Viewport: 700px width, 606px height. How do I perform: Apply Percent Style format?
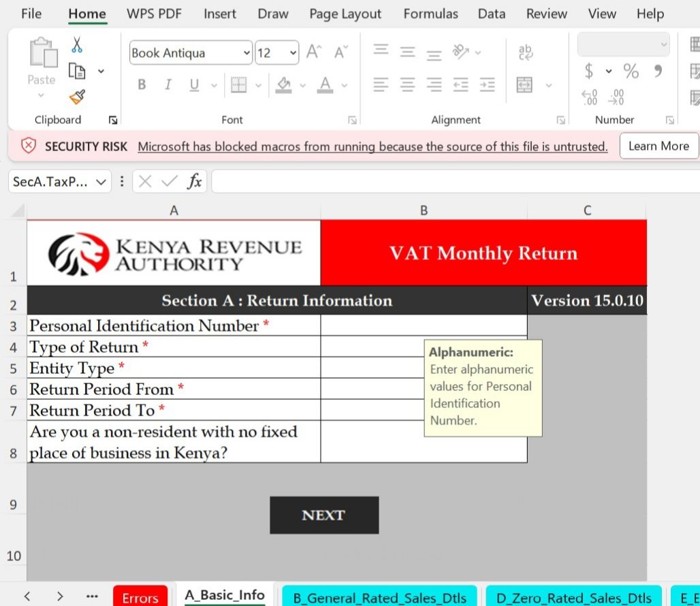(x=631, y=71)
